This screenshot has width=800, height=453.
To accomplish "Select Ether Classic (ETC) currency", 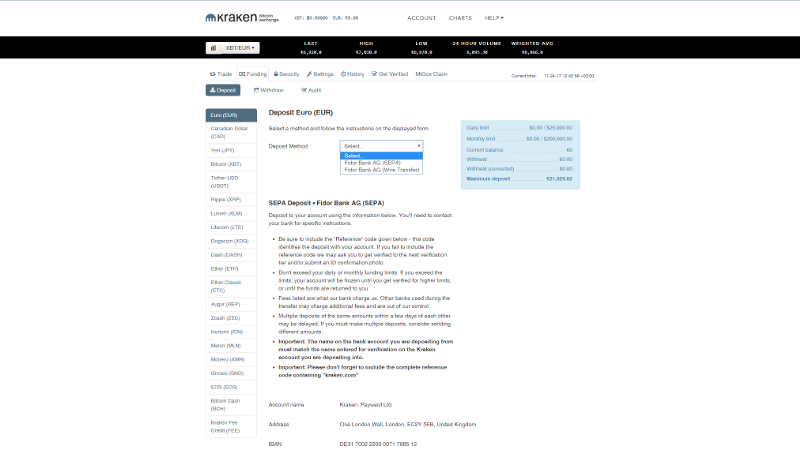I will pos(231,286).
